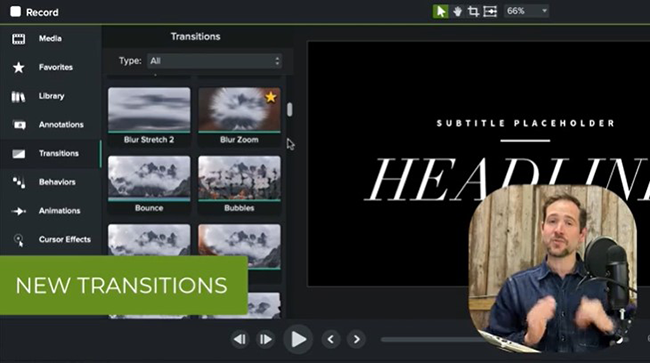Click the Play button
Viewport: 650px width, 363px height.
coord(298,339)
